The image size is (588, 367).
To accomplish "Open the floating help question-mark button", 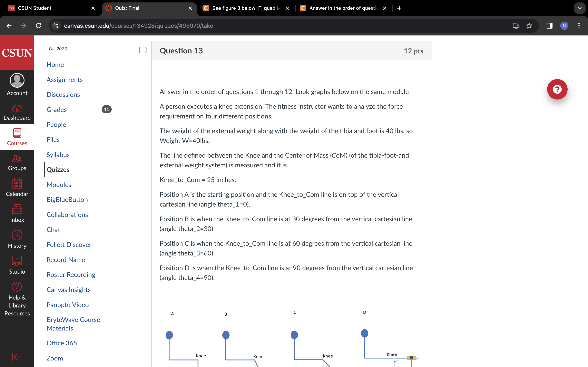I will pos(557,89).
